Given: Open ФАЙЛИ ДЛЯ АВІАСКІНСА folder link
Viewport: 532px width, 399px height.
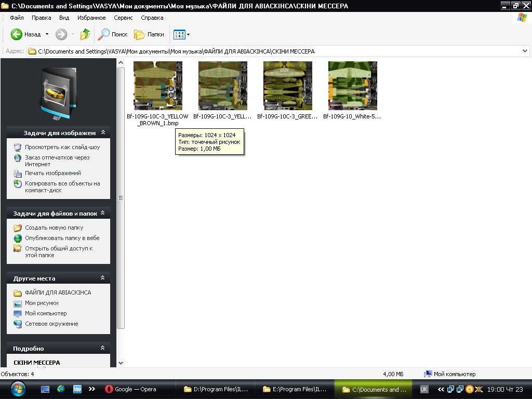Looking at the screenshot, I should coord(58,292).
